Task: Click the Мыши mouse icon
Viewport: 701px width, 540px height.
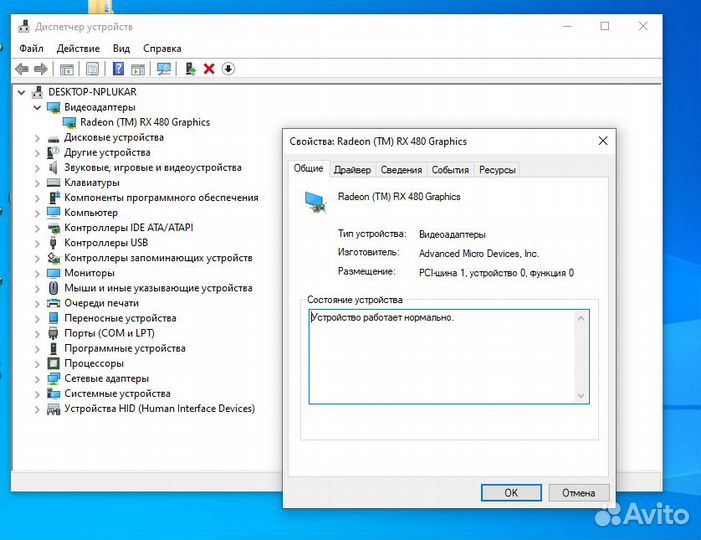Action: pos(53,288)
